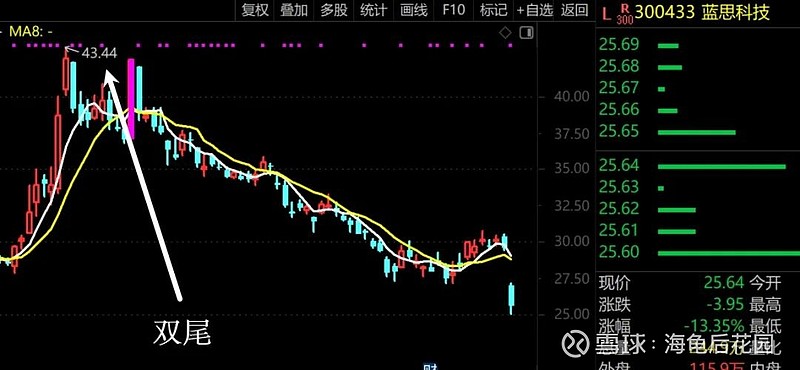Click the diamond icon above the chart
This screenshot has width=800, height=370.
[505, 33]
